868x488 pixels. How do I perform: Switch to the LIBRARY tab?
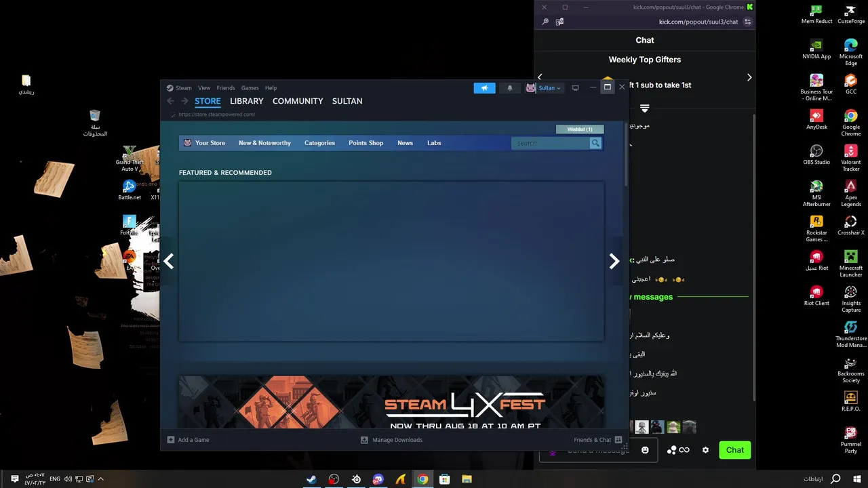246,101
